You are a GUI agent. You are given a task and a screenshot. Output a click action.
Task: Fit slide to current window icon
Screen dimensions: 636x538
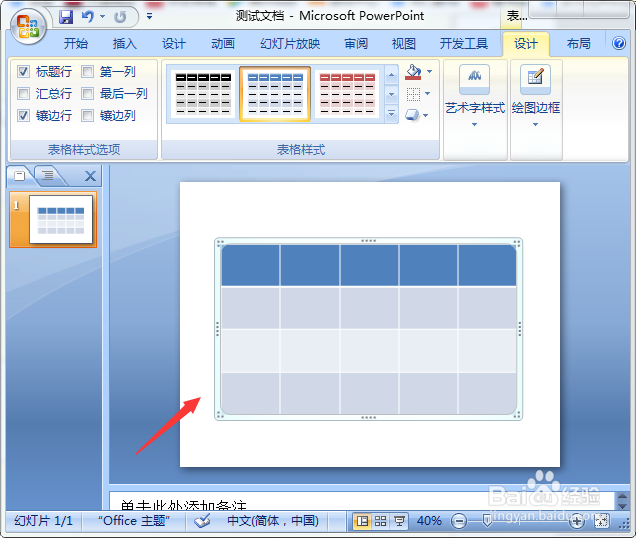[602, 521]
